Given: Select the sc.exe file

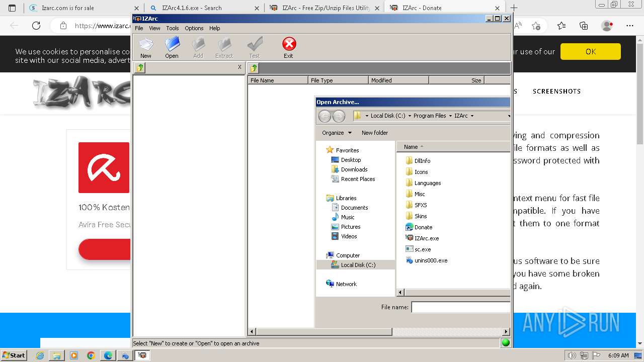Looking at the screenshot, I should [418, 249].
